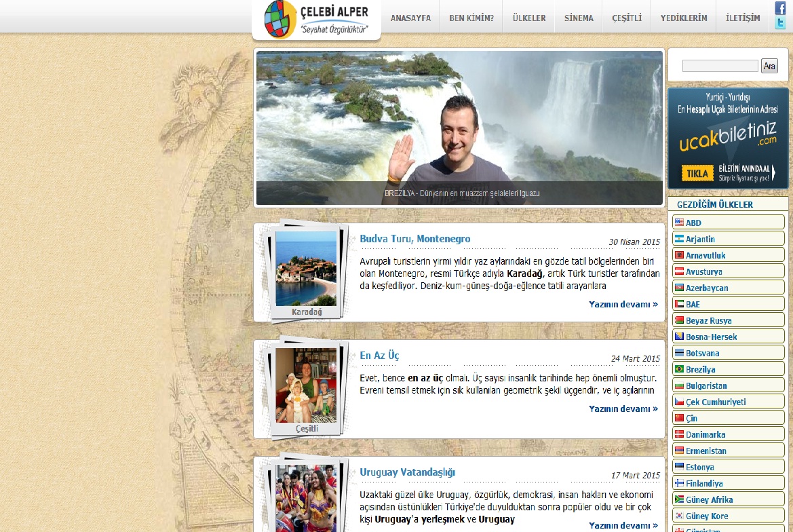Click the Azerbaycan flag icon
The width and height of the screenshot is (793, 532).
pyautogui.click(x=679, y=288)
